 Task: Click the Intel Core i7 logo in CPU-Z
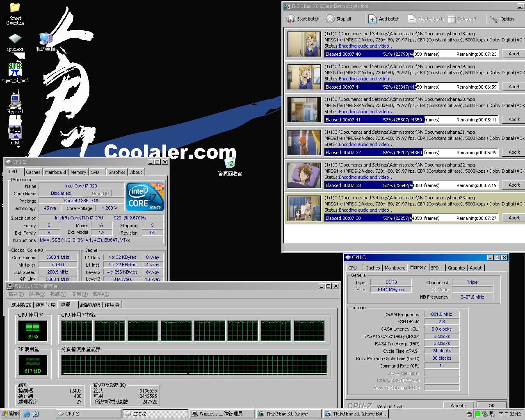pyautogui.click(x=146, y=196)
